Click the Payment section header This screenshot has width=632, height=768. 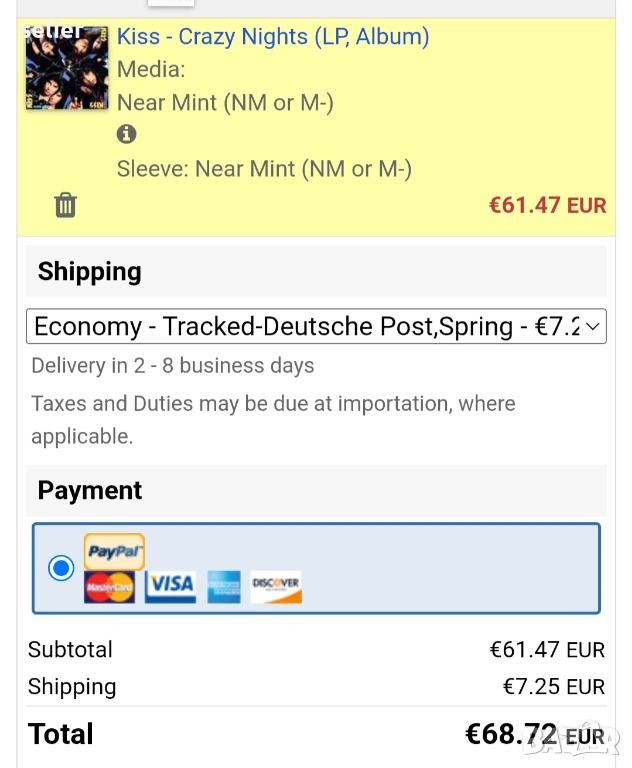[x=90, y=491]
